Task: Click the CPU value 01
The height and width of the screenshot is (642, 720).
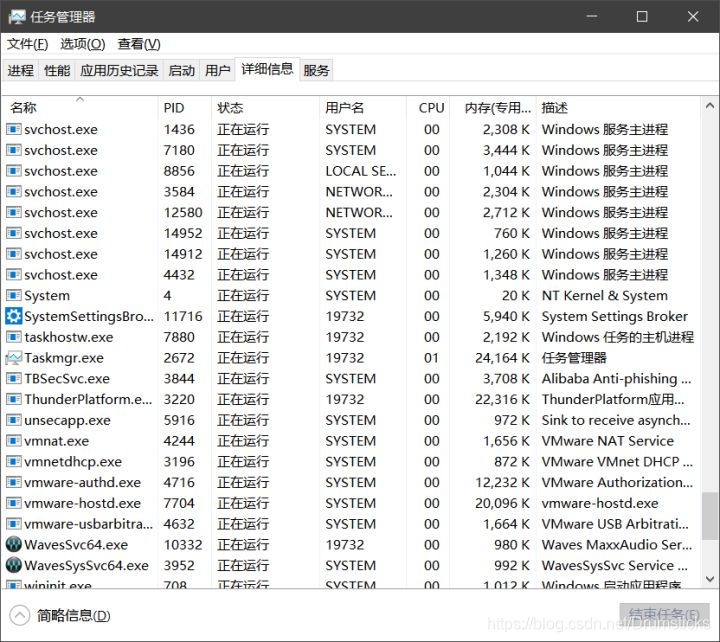Action: tap(431, 358)
